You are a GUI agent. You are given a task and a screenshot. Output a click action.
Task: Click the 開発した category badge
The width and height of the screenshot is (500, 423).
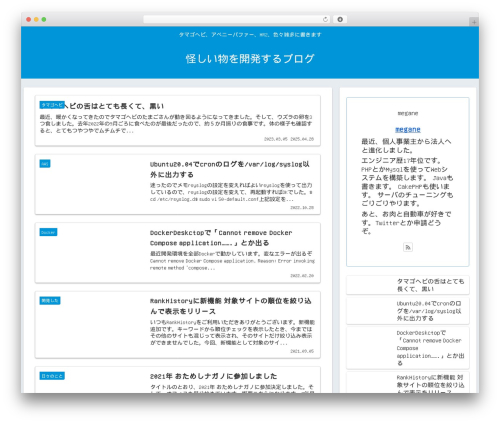pyautogui.click(x=50, y=300)
